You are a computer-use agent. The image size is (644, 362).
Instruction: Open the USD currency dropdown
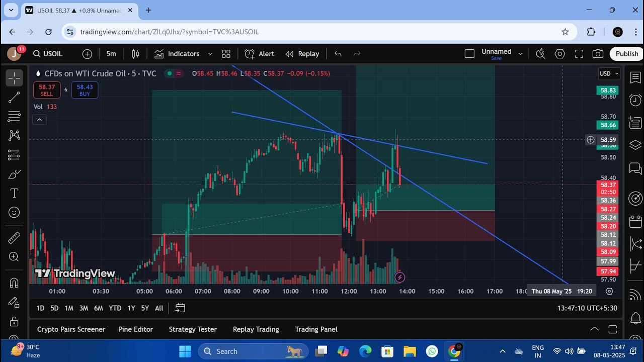pos(609,74)
